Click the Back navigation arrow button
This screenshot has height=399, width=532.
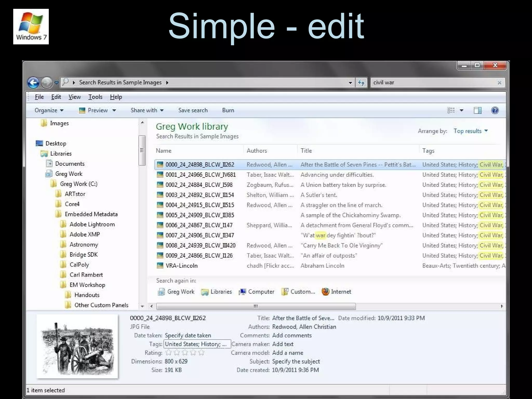[33, 83]
